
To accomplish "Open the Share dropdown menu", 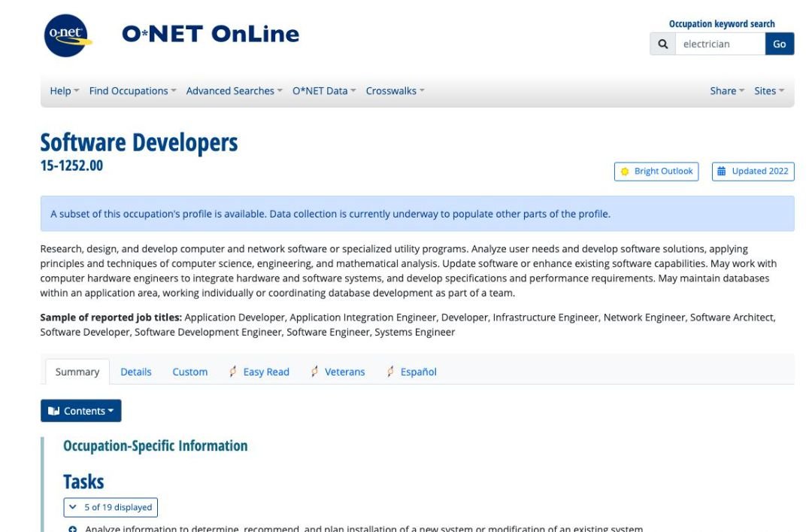I will pos(727,91).
